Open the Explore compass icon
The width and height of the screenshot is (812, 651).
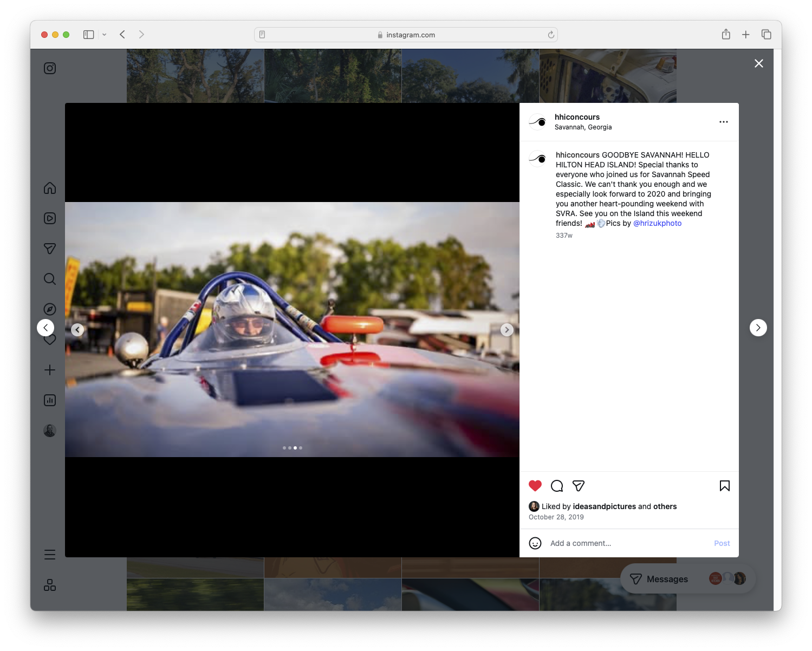click(x=49, y=309)
